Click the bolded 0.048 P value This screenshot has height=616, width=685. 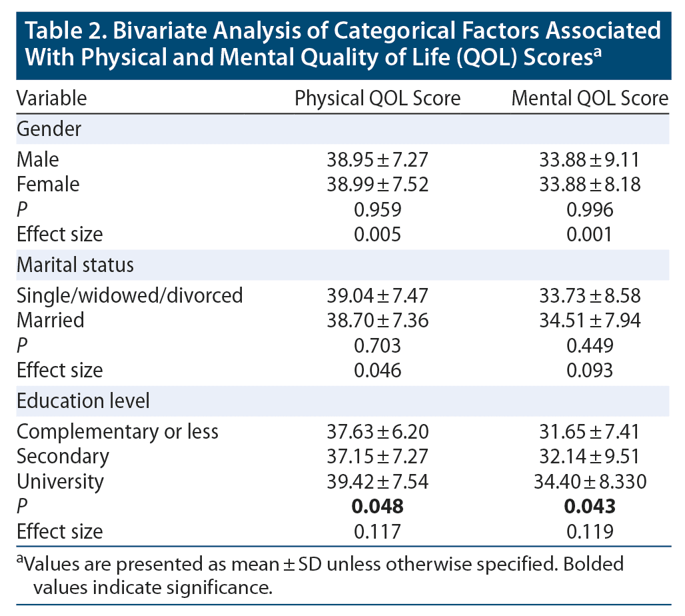tap(378, 506)
